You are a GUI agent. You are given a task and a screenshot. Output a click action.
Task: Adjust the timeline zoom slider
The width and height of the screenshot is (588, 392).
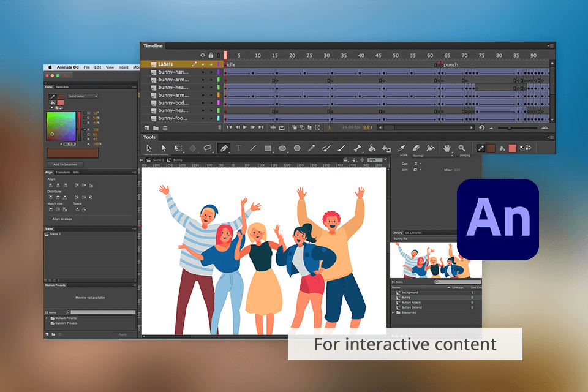[509, 128]
